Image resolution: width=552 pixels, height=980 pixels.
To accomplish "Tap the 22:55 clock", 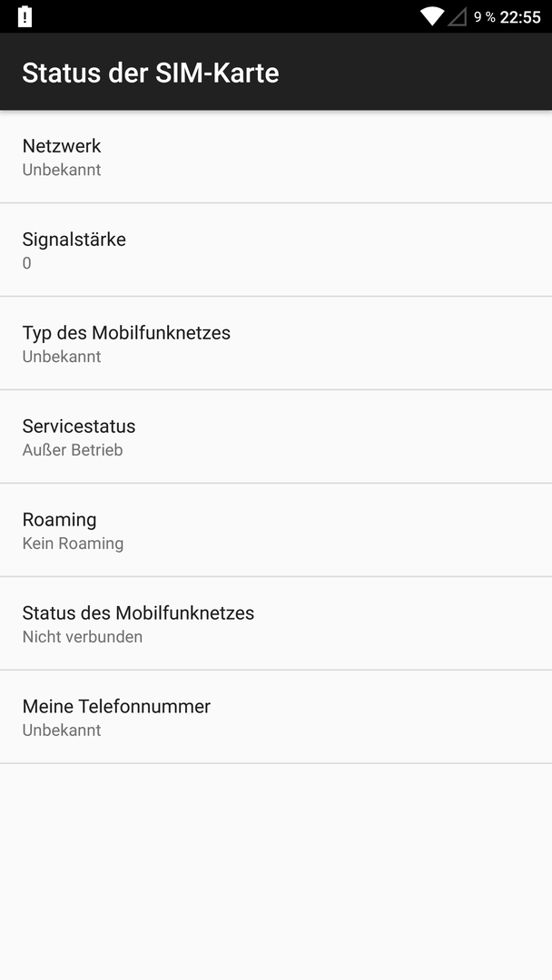I will [x=520, y=17].
